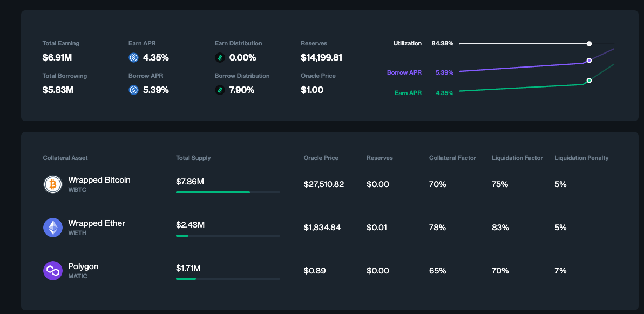Click the $14,199.81 Reserves value
This screenshot has height=314, width=644.
coord(321,57)
